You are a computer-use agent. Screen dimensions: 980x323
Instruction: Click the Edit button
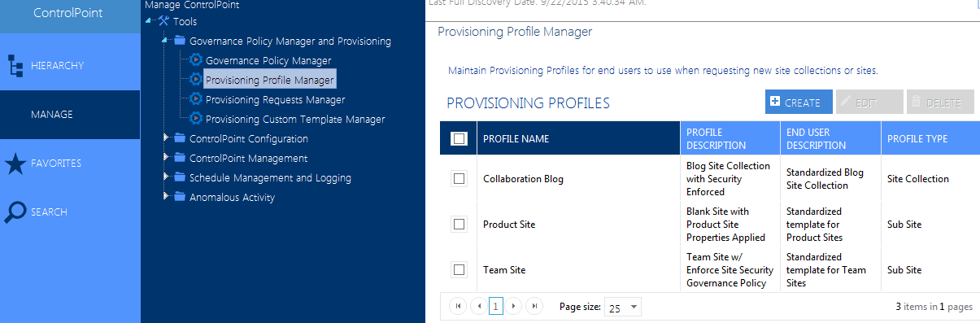(869, 102)
